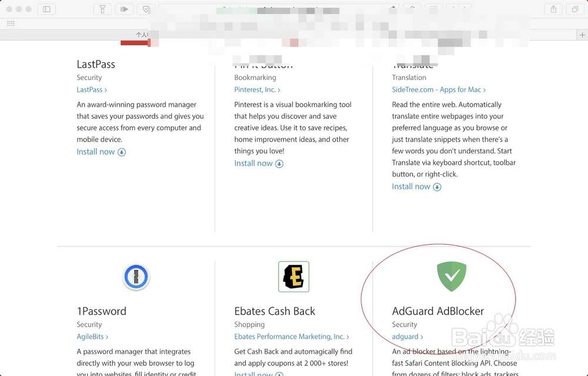
Task: Click the AdGuard green shield icon
Action: tap(452, 277)
